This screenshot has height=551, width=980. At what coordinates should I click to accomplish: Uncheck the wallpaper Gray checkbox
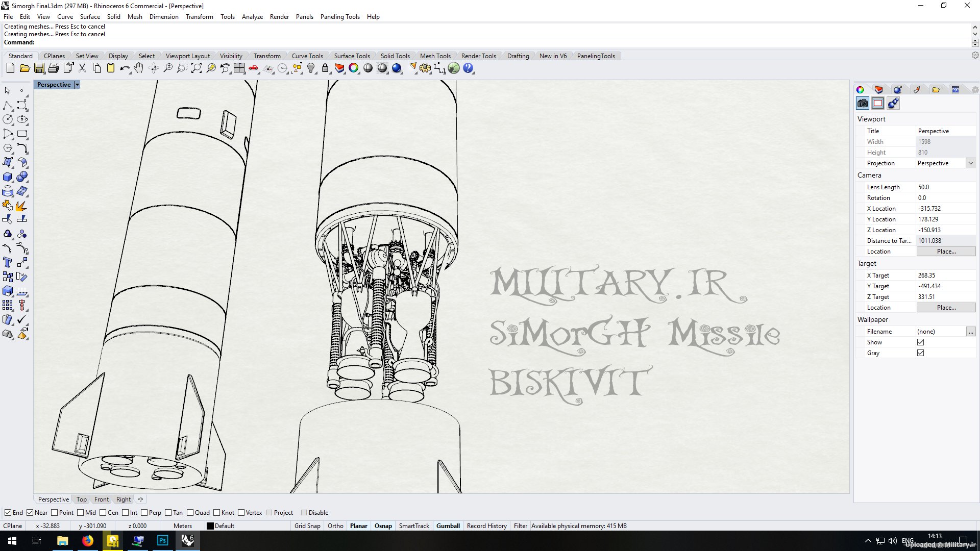[x=920, y=353]
